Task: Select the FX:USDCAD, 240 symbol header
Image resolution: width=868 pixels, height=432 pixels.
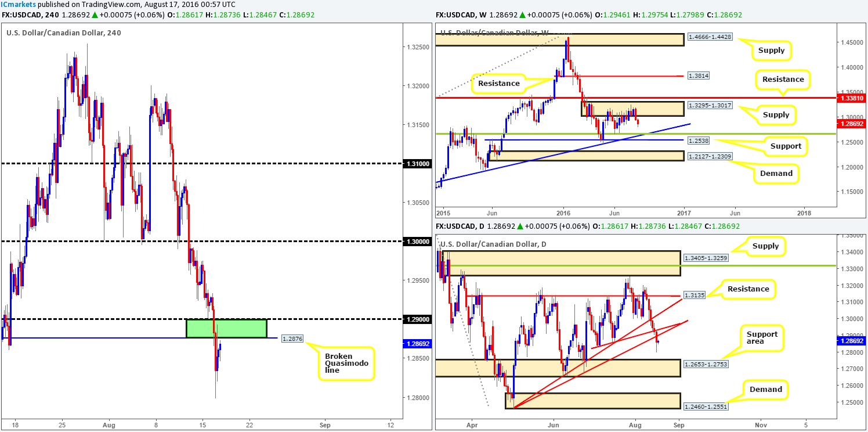Action: point(30,15)
